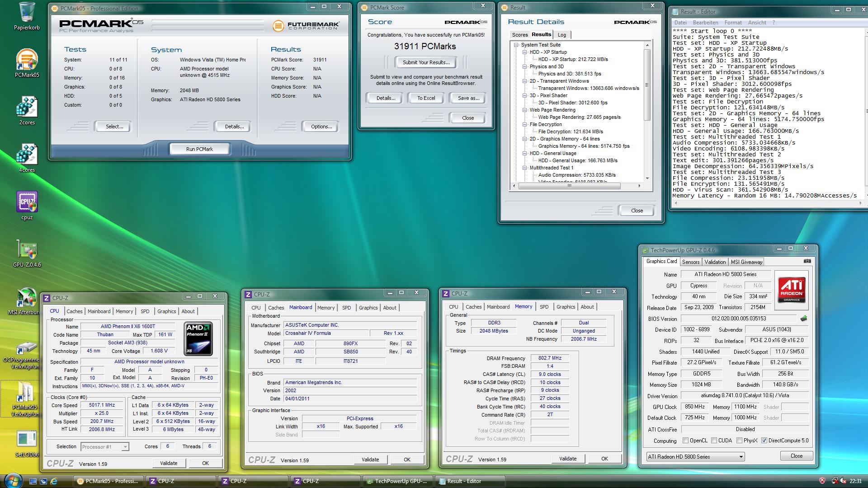Open the Processor #1 selection dropdown
The width and height of the screenshot is (868, 488).
pos(104,446)
